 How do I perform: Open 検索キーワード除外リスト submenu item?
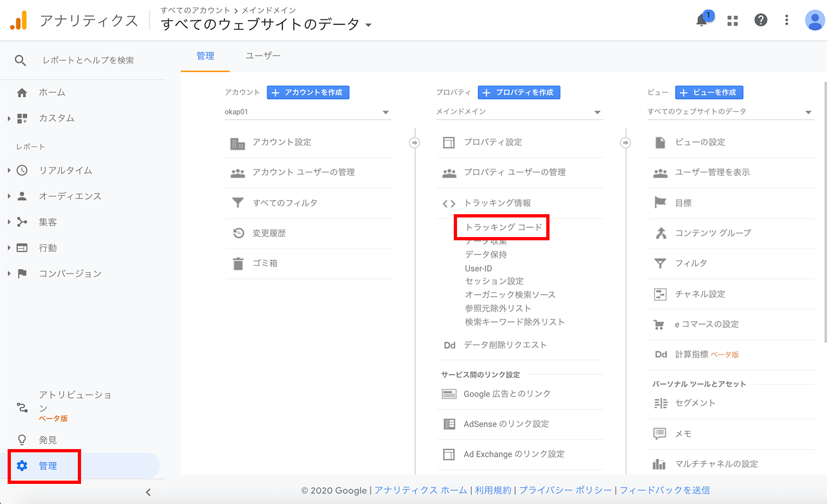pos(515,322)
